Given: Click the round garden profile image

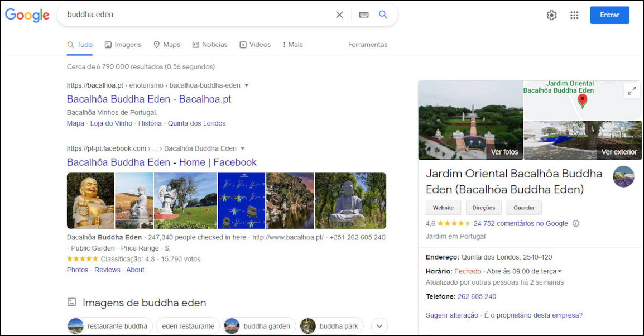Looking at the screenshot, I should [x=623, y=176].
